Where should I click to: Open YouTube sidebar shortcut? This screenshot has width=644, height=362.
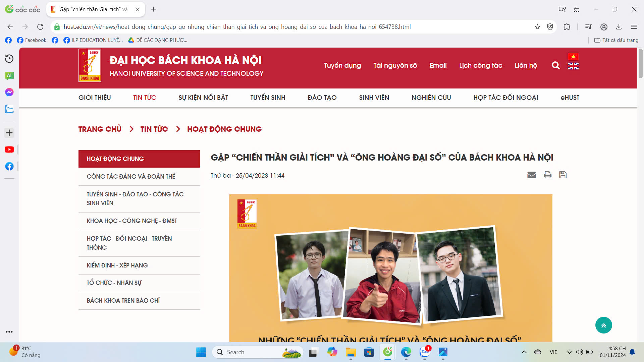pyautogui.click(x=9, y=149)
